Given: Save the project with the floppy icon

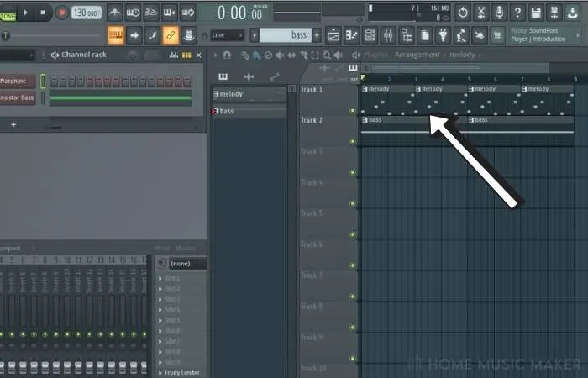Looking at the screenshot, I should coord(536,13).
